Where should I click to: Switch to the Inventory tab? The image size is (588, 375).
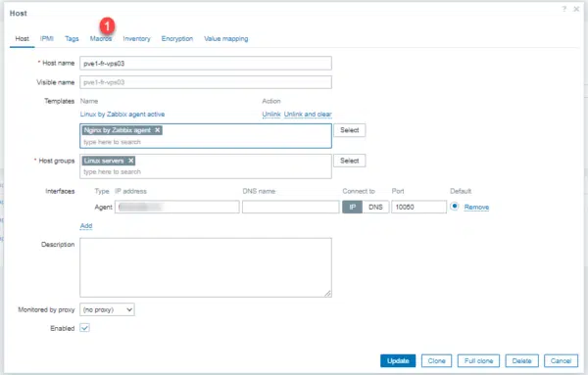[136, 38]
